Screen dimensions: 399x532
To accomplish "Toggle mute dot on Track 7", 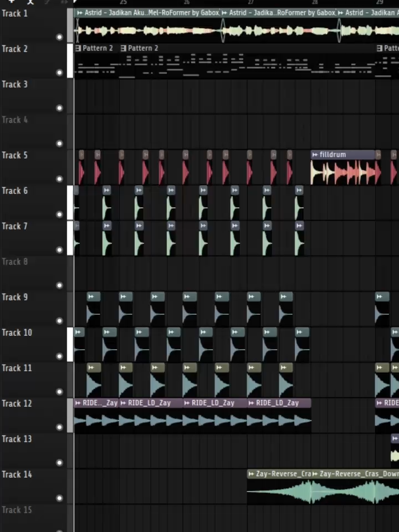I will [x=59, y=250].
